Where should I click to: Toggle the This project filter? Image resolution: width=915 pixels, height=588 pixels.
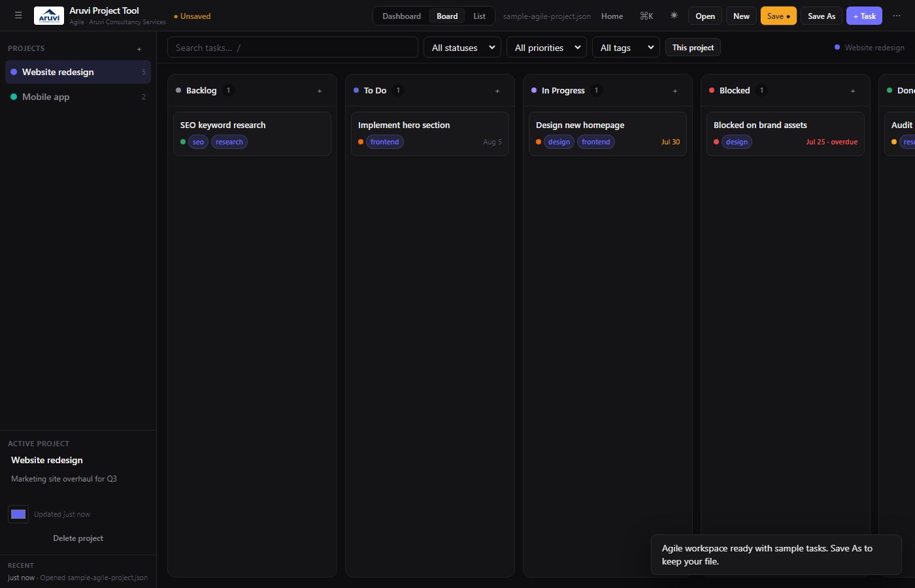[693, 48]
